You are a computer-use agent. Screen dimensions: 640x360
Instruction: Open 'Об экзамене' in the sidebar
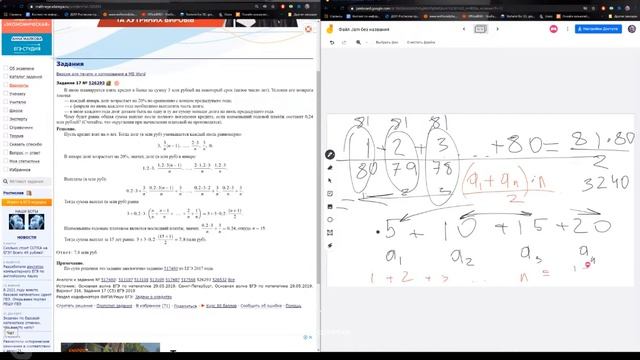coord(22,69)
